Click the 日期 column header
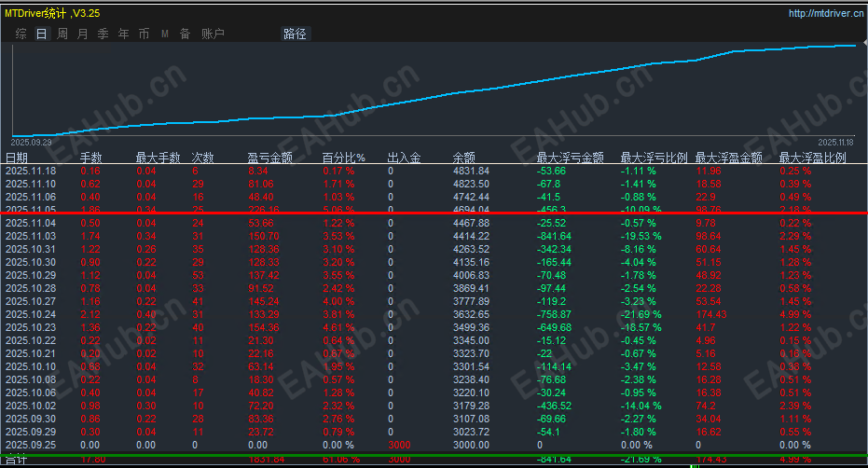 point(17,158)
